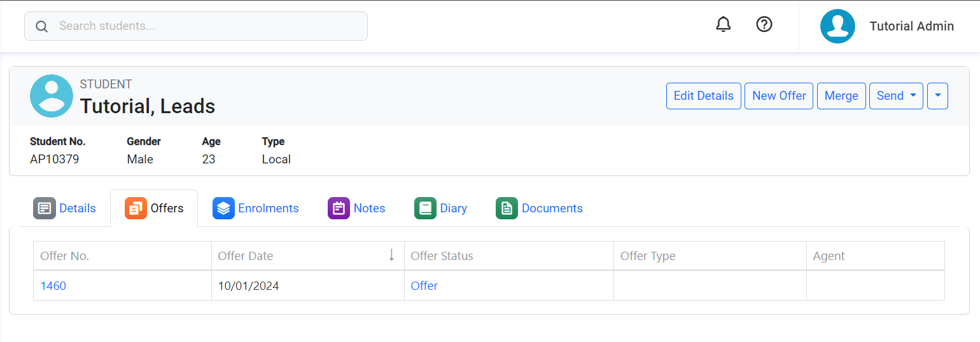Switch to the Offers tab

154,209
